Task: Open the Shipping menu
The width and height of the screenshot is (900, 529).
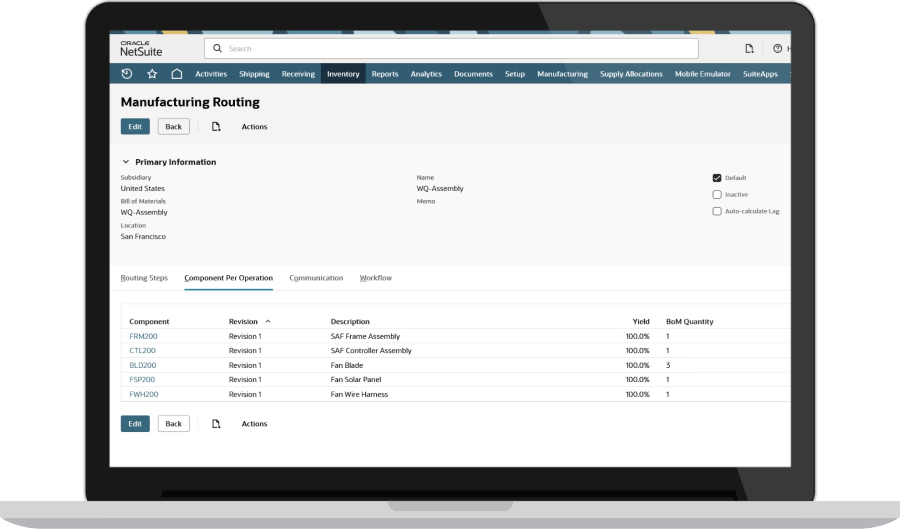Action: point(254,73)
